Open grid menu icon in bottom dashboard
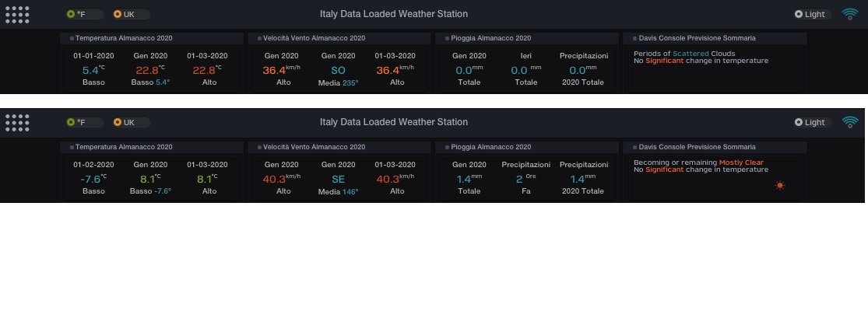This screenshot has width=868, height=311. click(17, 122)
